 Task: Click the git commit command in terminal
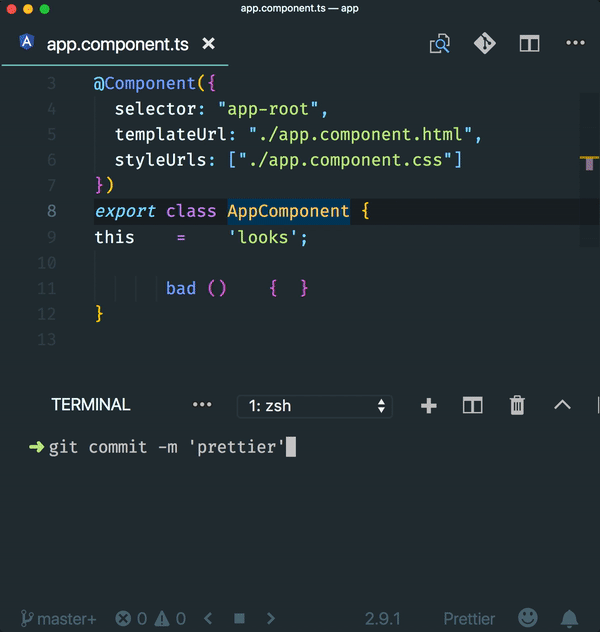coord(166,447)
